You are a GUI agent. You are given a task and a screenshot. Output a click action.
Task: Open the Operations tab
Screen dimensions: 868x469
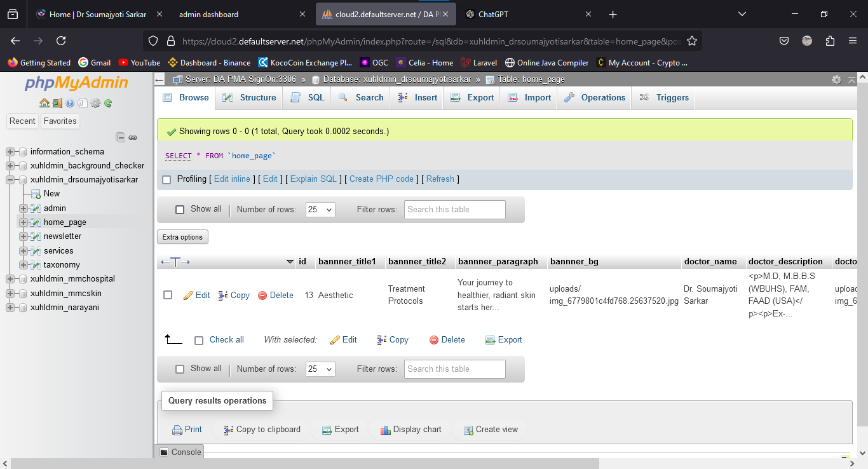tap(595, 98)
